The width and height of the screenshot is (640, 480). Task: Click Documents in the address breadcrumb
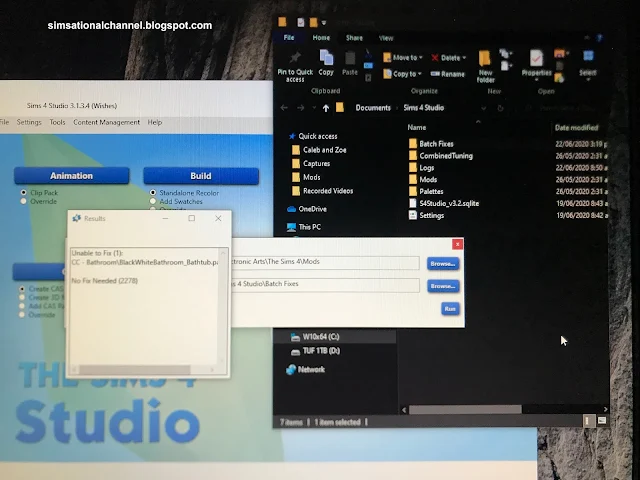coord(373,108)
